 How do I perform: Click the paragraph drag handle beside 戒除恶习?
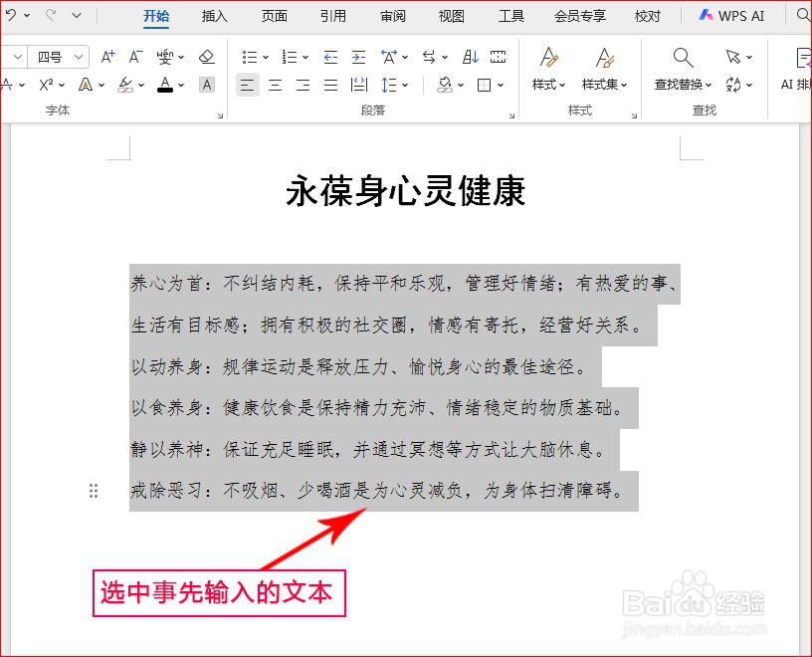[93, 490]
